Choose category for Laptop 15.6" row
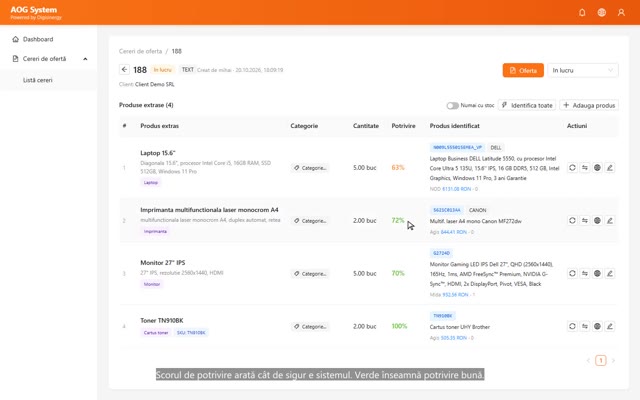 click(310, 168)
